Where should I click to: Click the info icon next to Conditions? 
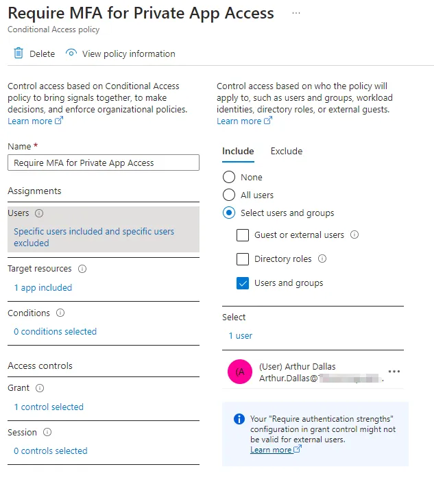click(60, 313)
